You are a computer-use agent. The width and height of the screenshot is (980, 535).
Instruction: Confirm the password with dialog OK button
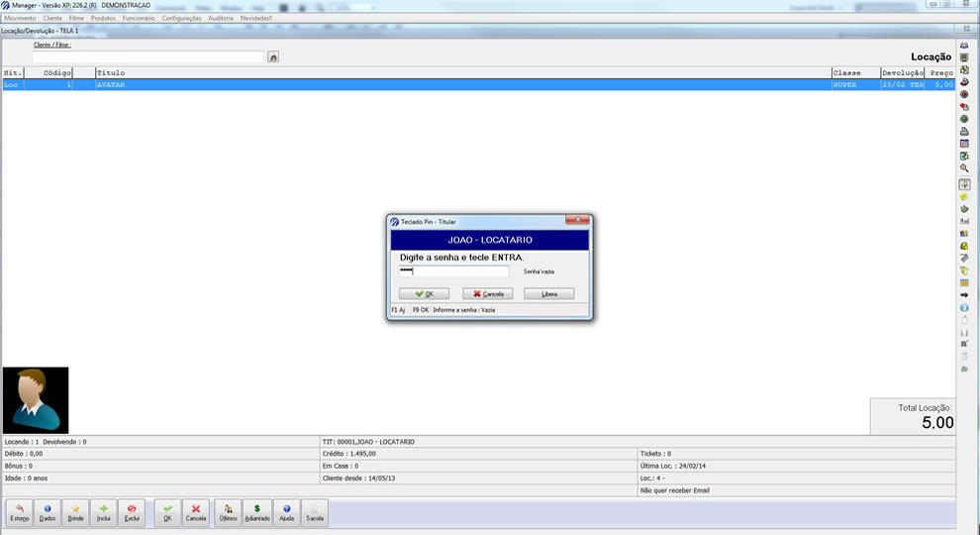pyautogui.click(x=424, y=294)
